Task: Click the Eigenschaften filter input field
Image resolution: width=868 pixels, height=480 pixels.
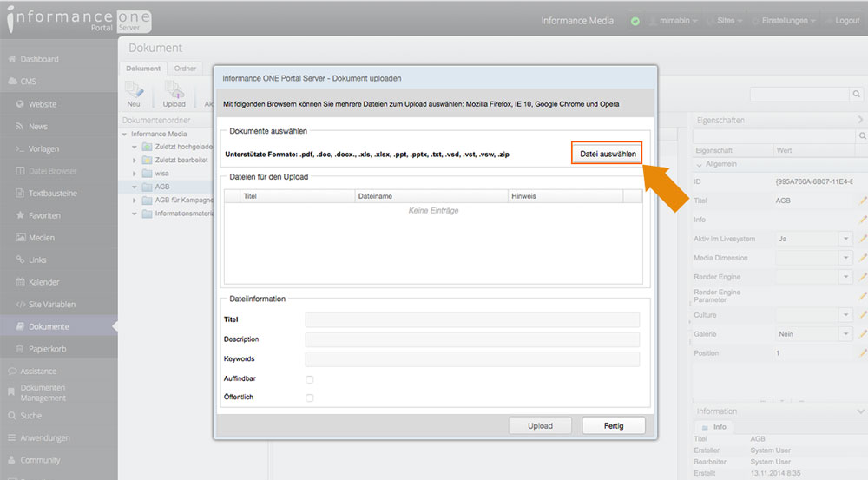Action: pyautogui.click(x=773, y=135)
